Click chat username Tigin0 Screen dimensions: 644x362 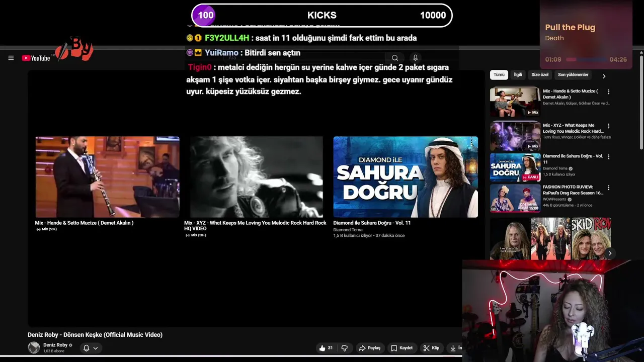200,67
